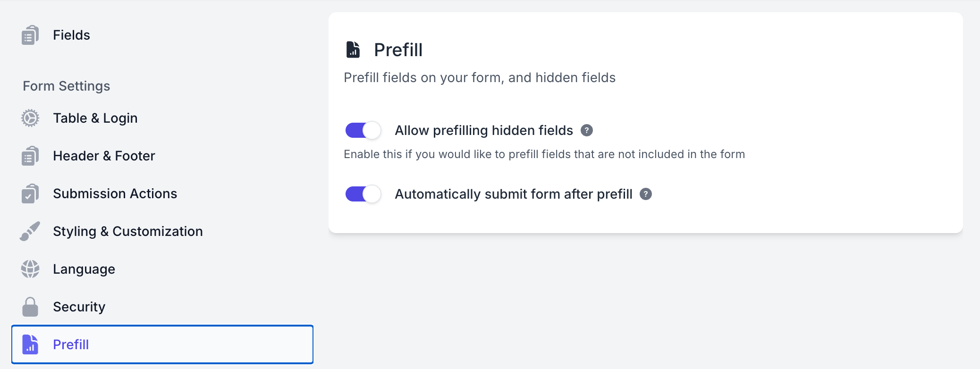Click help icon beside Automatically submit form
The height and width of the screenshot is (369, 980).
[646, 194]
